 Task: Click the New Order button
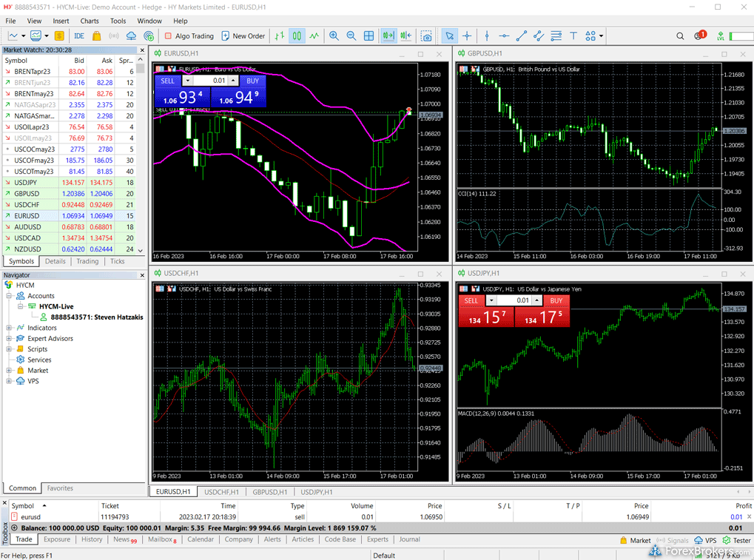click(x=243, y=36)
